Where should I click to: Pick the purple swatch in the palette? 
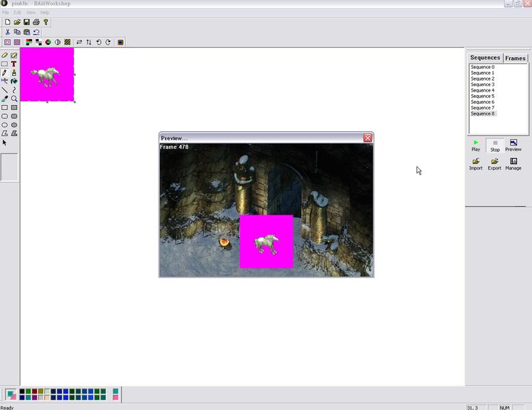coord(34,397)
